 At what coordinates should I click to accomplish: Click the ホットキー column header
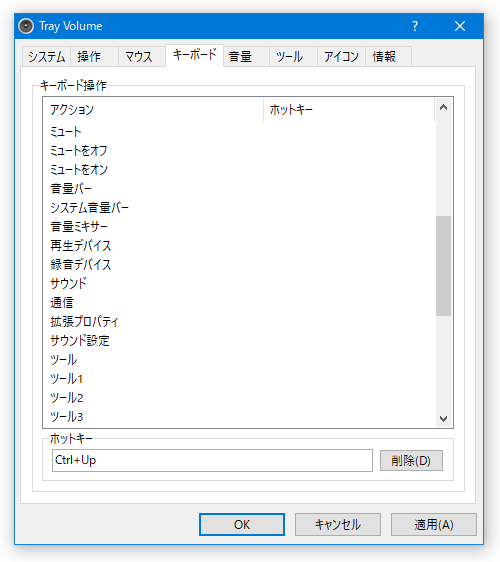click(x=349, y=110)
